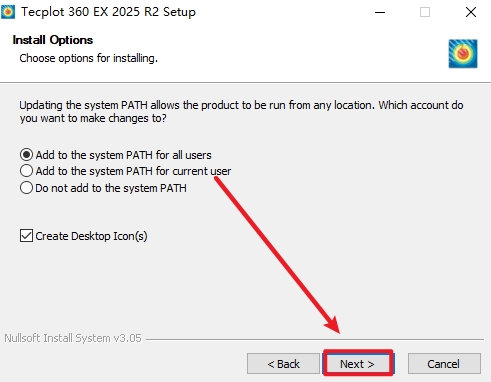Click the 'Updating the system PATH' description
The height and width of the screenshot is (382, 491).
tap(241, 112)
